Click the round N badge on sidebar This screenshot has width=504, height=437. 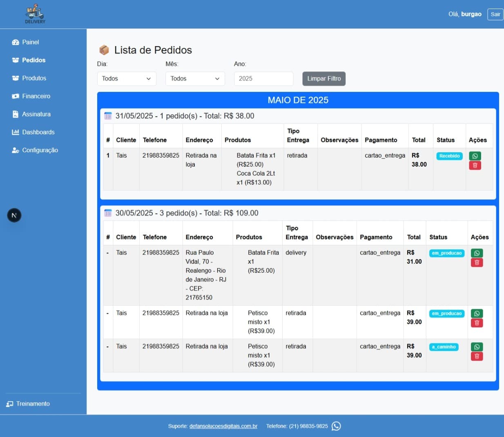point(14,215)
